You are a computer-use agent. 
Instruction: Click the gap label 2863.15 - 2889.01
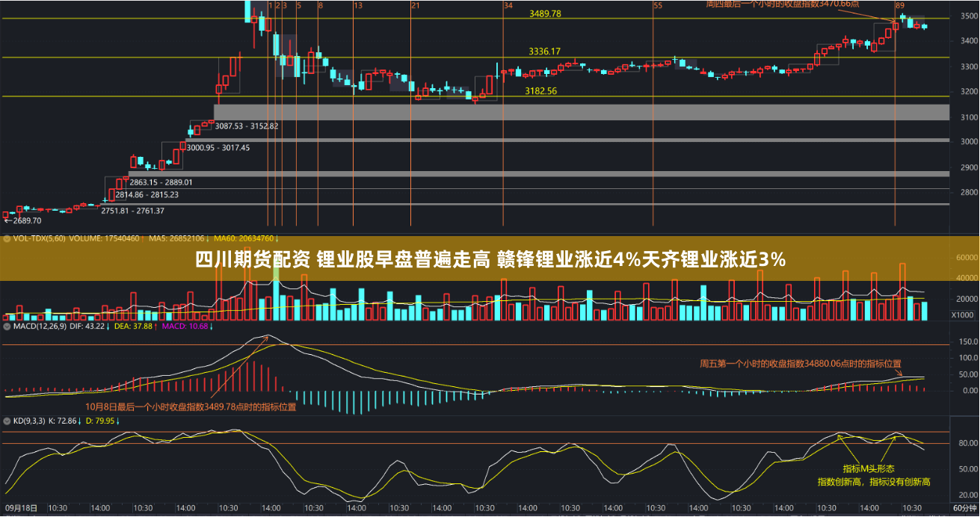point(161,182)
